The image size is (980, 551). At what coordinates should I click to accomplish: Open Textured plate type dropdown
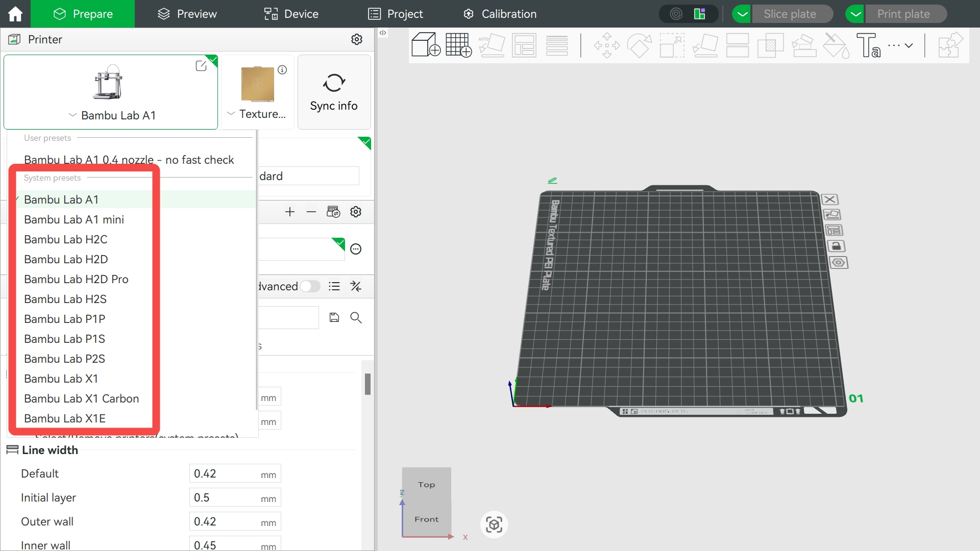[x=257, y=114]
